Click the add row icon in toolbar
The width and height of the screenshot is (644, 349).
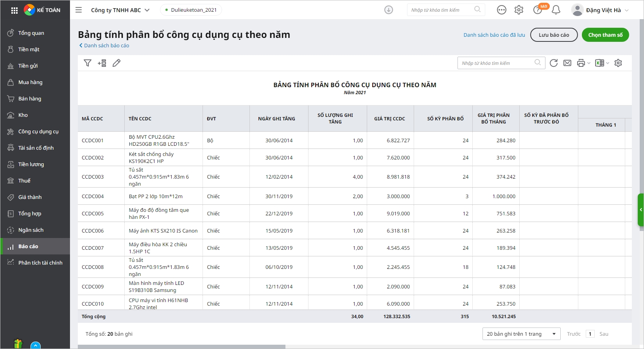tap(102, 63)
